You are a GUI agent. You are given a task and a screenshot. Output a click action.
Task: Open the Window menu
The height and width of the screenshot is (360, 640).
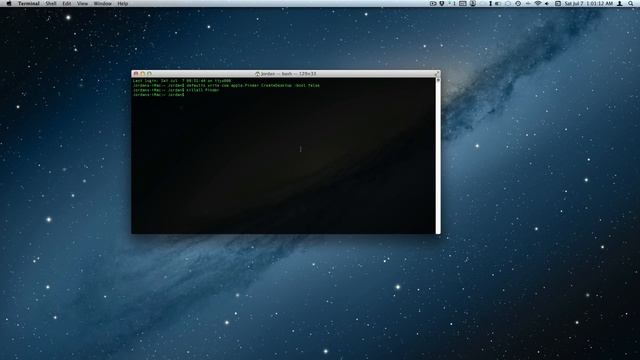click(102, 3)
